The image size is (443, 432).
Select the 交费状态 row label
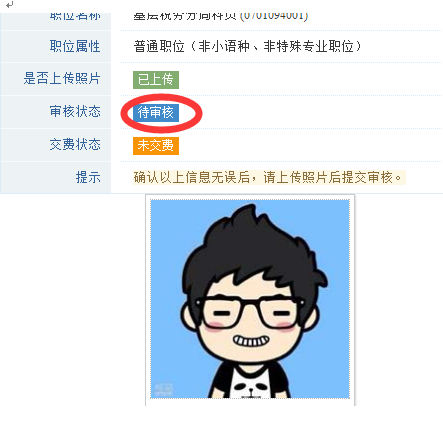click(75, 144)
